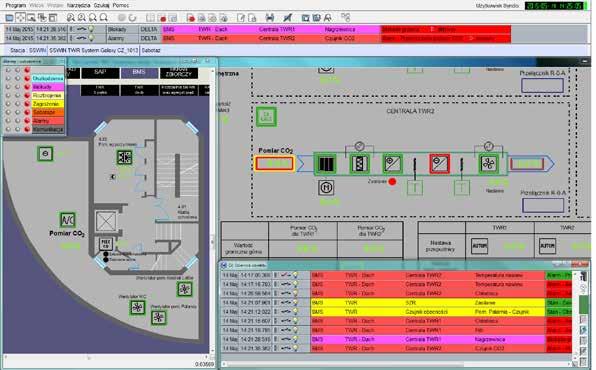The width and height of the screenshot is (596, 370).
Task: Open the Narzędzia menu
Action: pyautogui.click(x=78, y=5)
